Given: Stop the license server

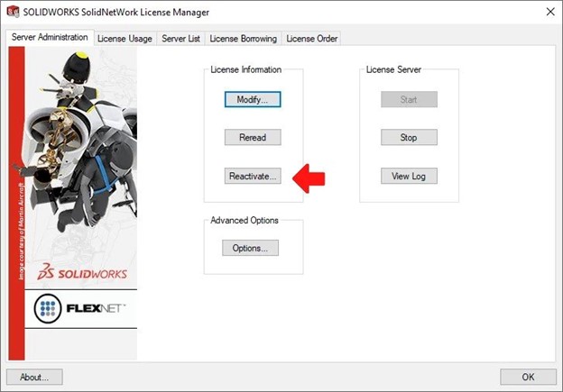Looking at the screenshot, I should point(408,137).
